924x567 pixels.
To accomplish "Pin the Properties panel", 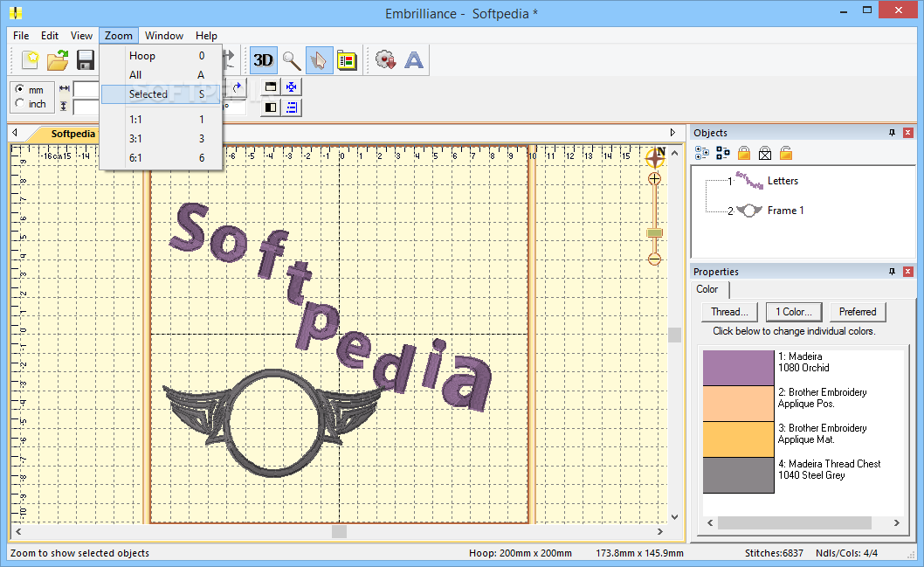I will coord(893,271).
